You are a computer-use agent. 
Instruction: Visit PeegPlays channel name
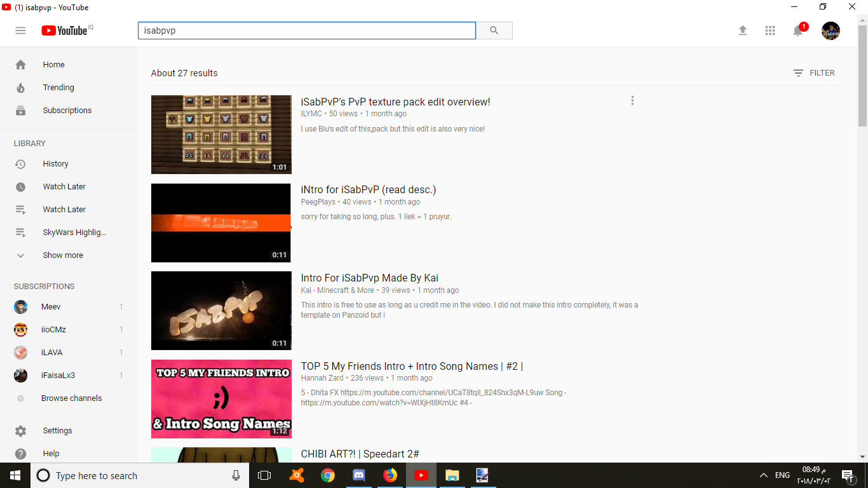coord(318,202)
